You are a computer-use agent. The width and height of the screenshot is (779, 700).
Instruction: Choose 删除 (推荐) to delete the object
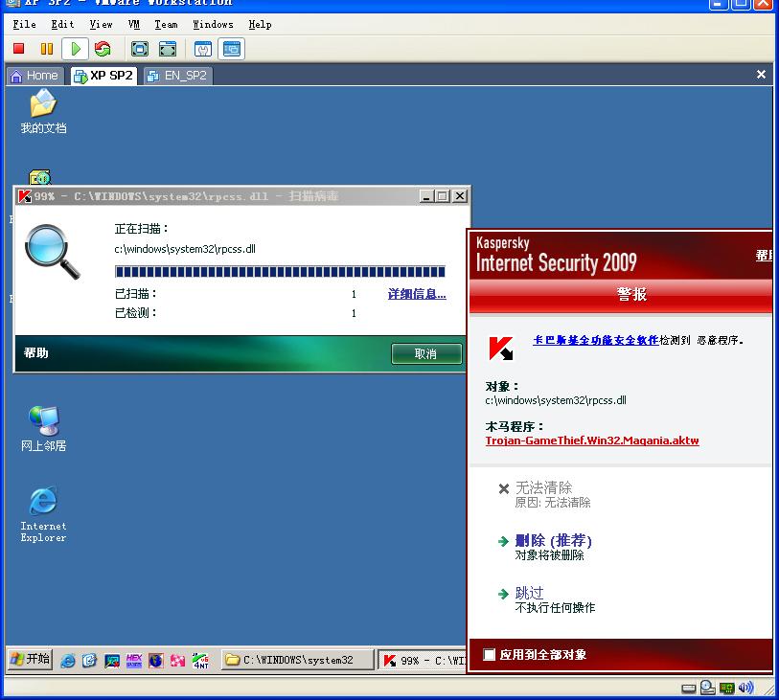(x=553, y=540)
